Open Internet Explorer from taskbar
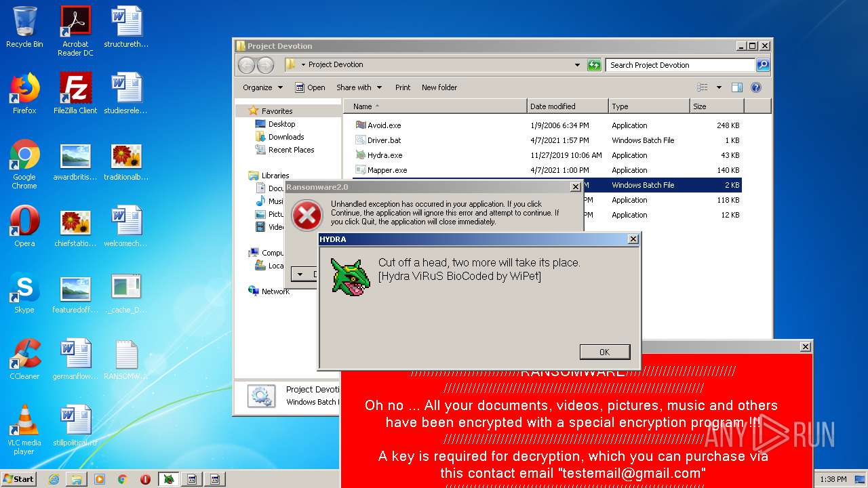Image resolution: width=868 pixels, height=488 pixels. pyautogui.click(x=54, y=479)
